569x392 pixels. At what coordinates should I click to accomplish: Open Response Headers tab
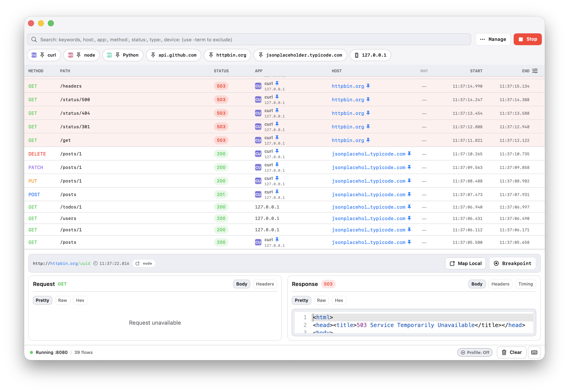[500, 284]
